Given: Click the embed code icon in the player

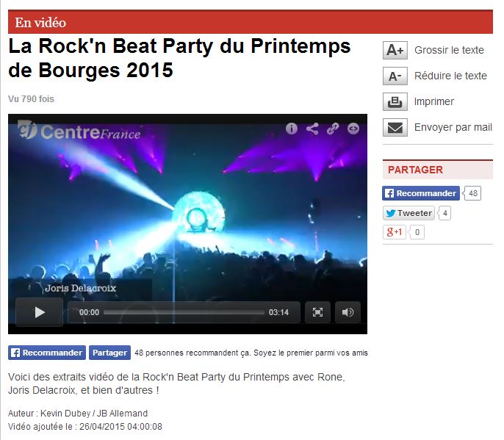Looking at the screenshot, I should click(353, 129).
